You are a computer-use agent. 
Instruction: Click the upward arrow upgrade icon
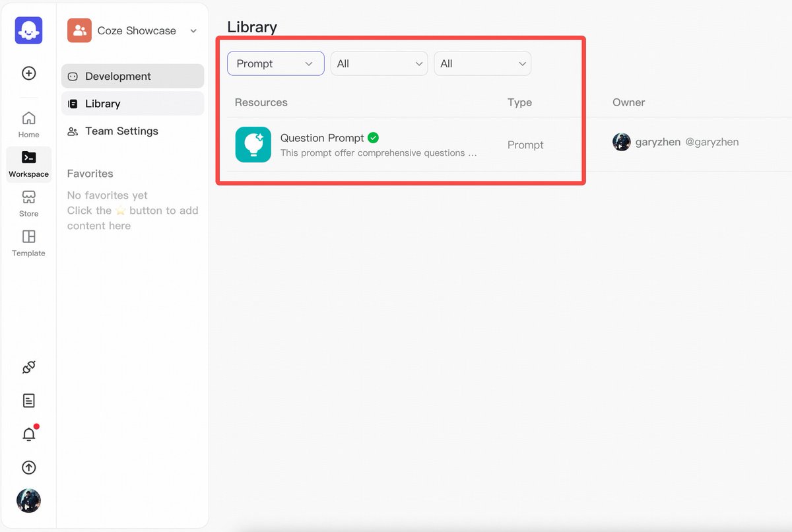click(x=28, y=467)
